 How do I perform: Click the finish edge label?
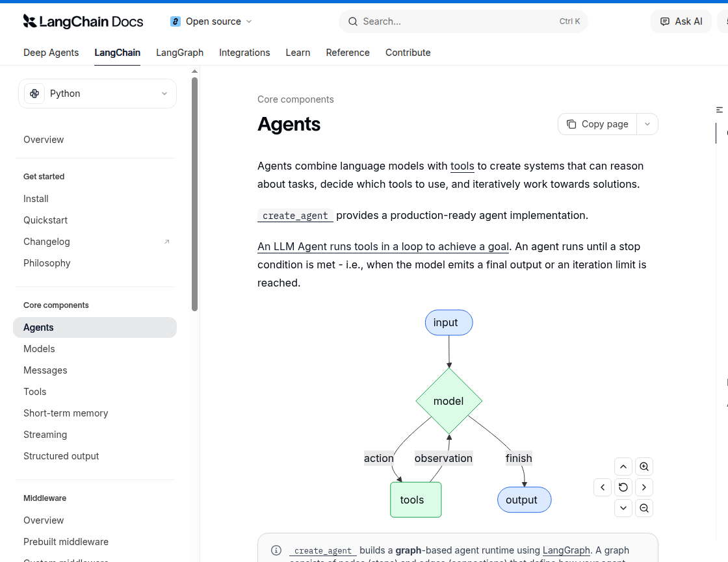tap(519, 458)
